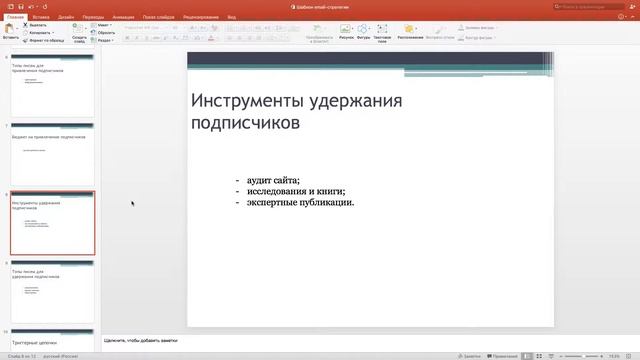Click the language indicator 'русский (Россия)'
Screen dimensions: 640x360
(60, 356)
